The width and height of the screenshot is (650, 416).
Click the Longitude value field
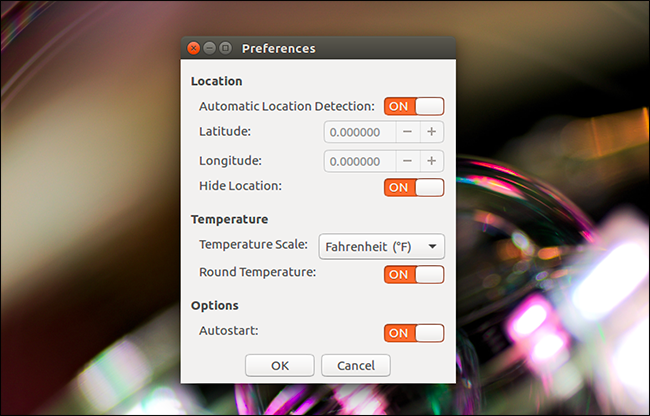(360, 161)
